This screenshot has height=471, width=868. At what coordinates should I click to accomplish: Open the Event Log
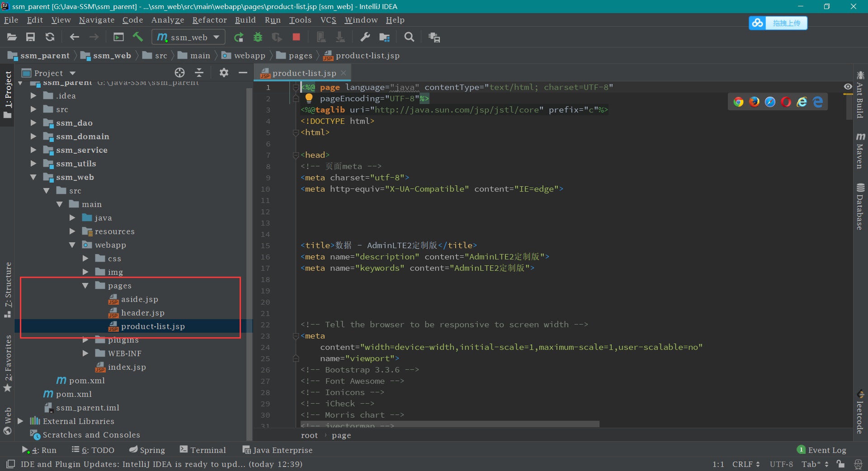[826, 450]
